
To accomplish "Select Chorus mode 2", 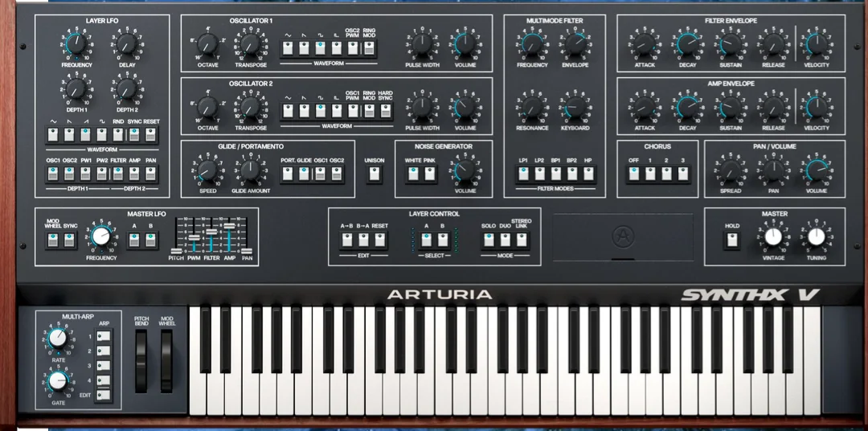I will click(x=667, y=174).
